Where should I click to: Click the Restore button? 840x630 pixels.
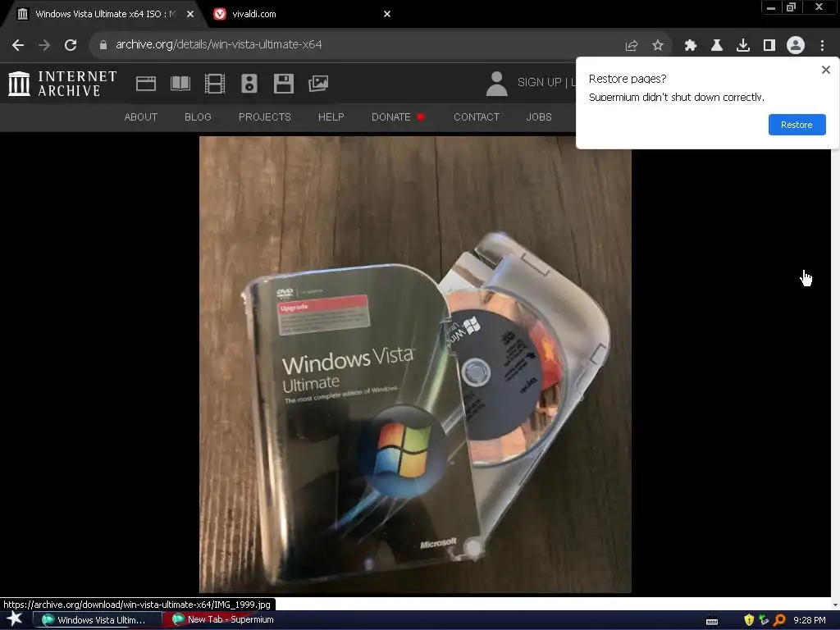(x=797, y=125)
